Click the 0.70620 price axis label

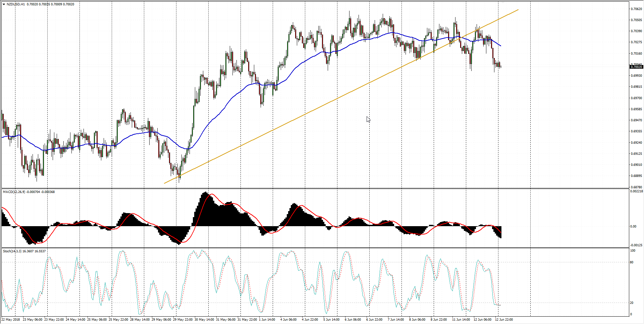point(636,9)
